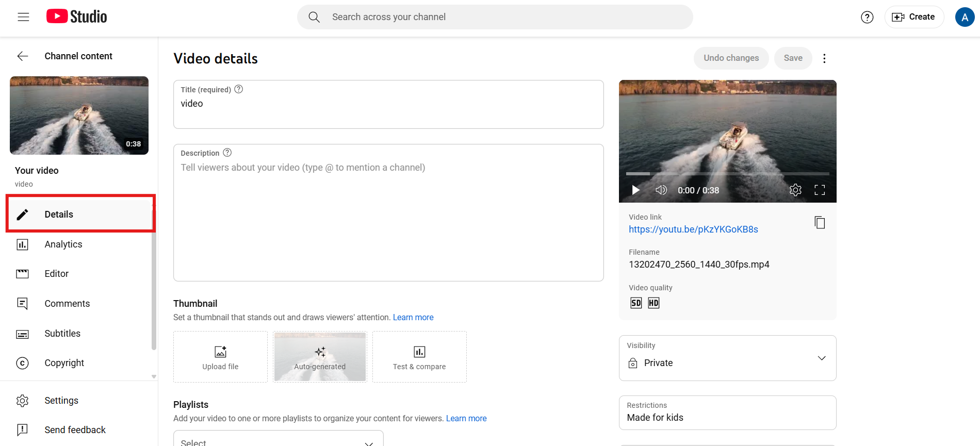Click into the Title text field
The image size is (980, 446).
(x=388, y=104)
